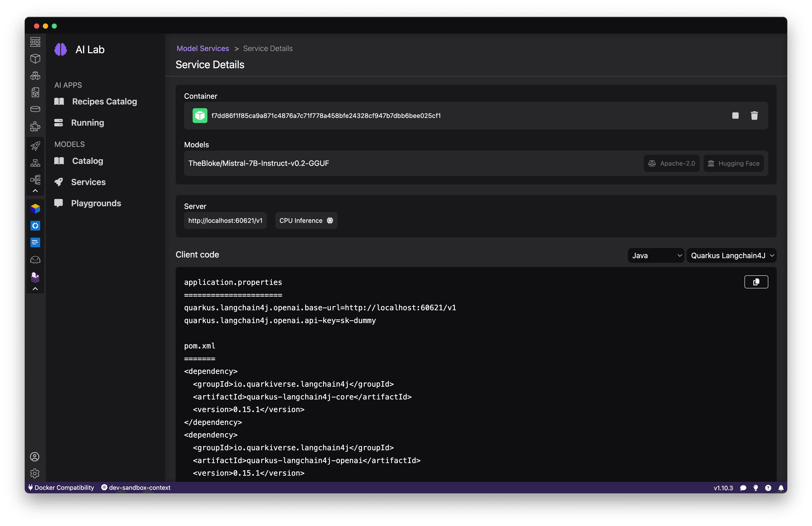The image size is (812, 526).
Task: Open the Java language dropdown
Action: point(656,256)
